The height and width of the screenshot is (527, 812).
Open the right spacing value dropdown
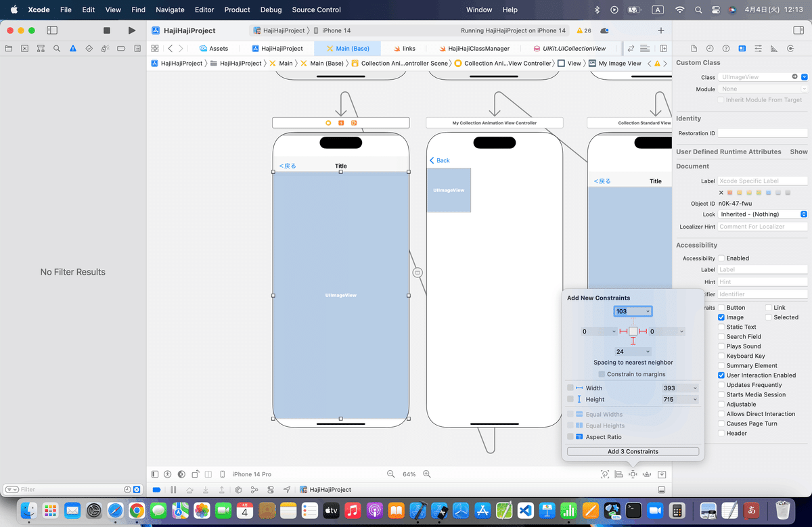click(x=681, y=331)
